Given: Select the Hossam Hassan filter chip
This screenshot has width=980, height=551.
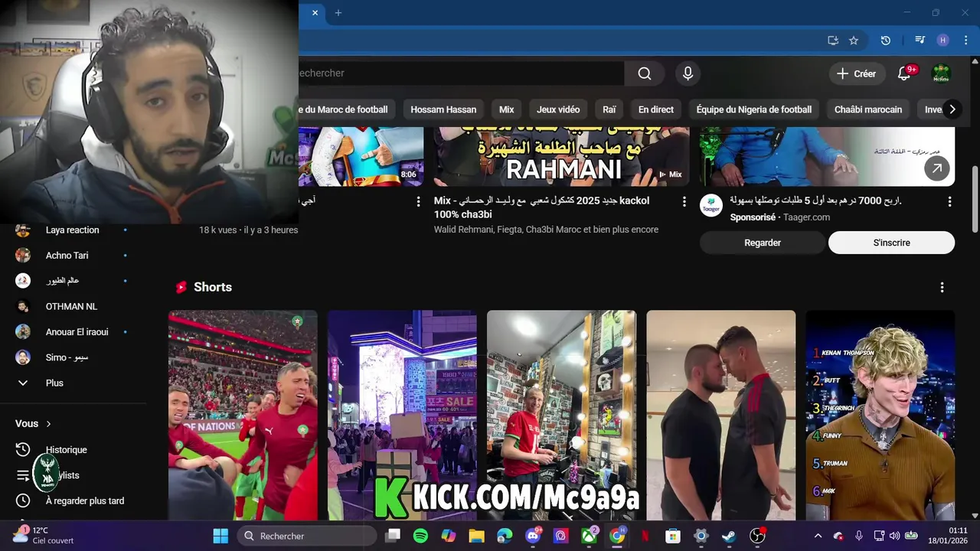Looking at the screenshot, I should pyautogui.click(x=443, y=109).
